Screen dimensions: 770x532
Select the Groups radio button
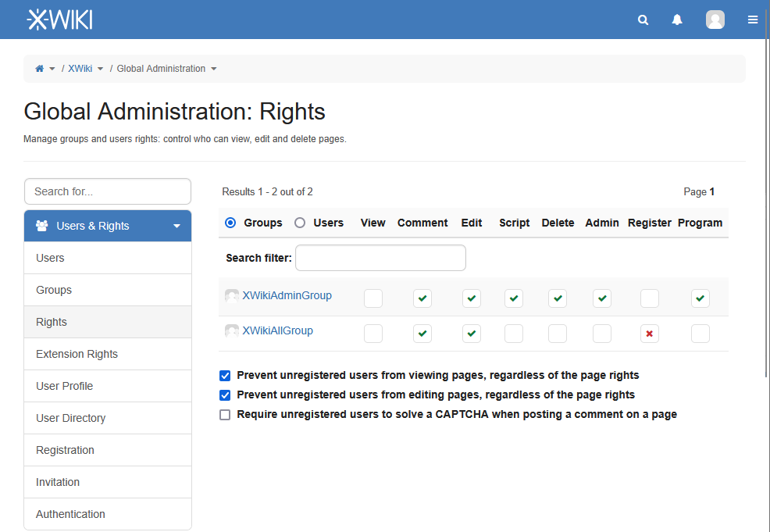(x=230, y=223)
